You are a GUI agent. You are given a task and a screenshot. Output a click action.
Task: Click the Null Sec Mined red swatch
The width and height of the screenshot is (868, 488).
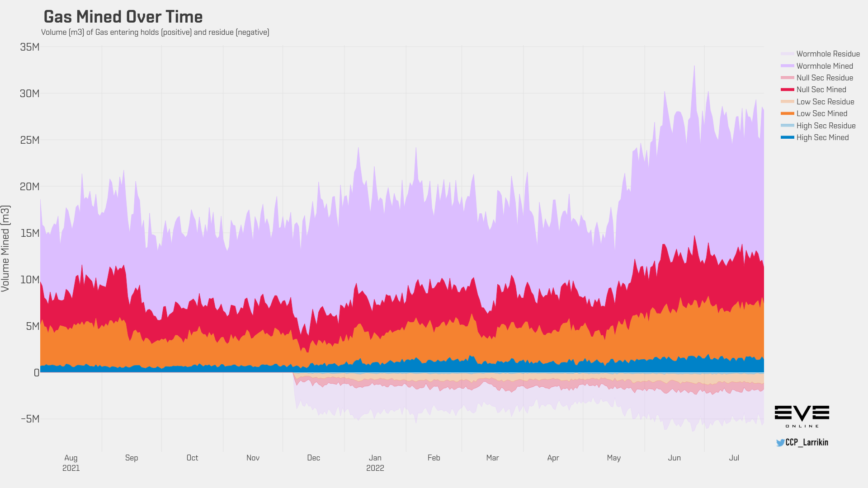(787, 89)
